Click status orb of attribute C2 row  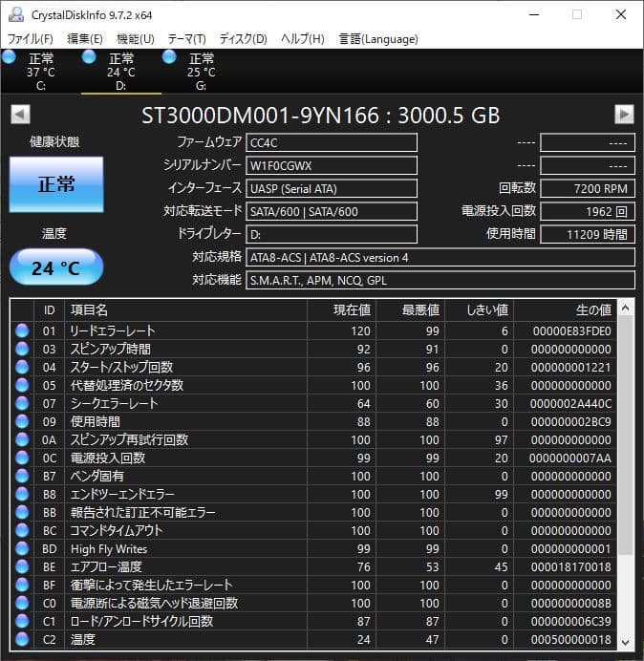(22, 639)
